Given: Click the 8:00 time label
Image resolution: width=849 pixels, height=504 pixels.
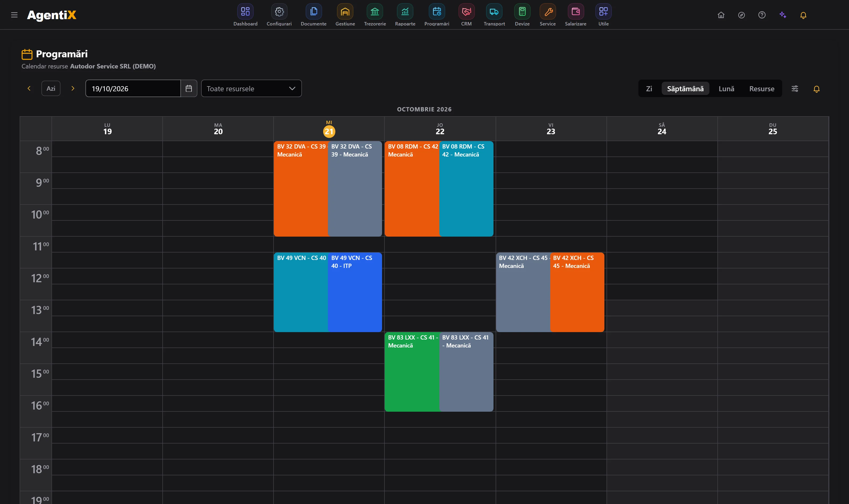Looking at the screenshot, I should [x=42, y=150].
